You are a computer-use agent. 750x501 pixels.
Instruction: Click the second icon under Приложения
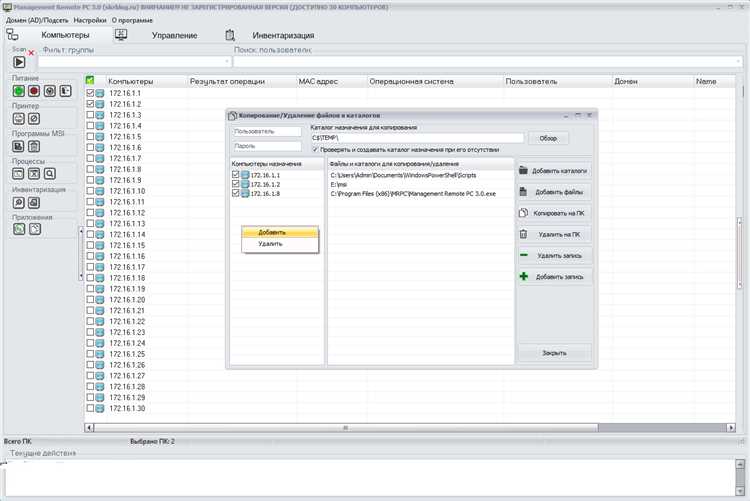click(x=35, y=229)
